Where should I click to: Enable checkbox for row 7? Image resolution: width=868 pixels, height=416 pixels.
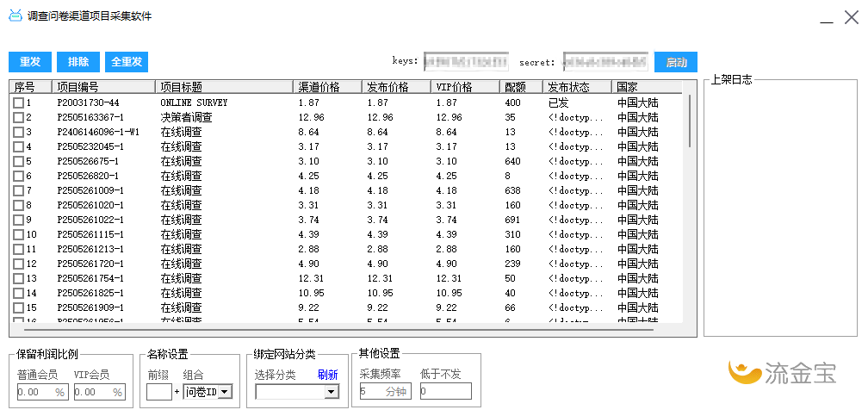[x=19, y=190]
